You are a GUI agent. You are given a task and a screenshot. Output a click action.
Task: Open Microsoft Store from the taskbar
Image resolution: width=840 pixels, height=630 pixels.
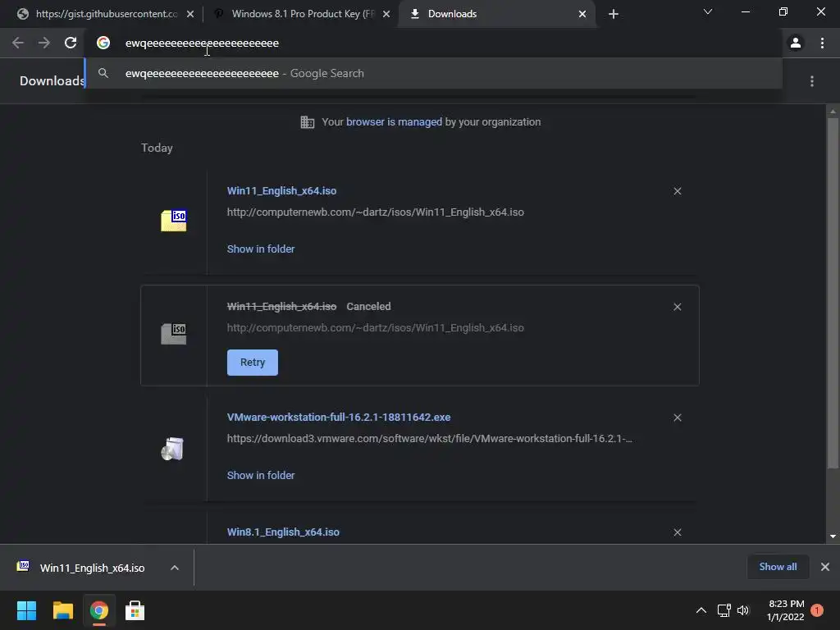pyautogui.click(x=135, y=610)
